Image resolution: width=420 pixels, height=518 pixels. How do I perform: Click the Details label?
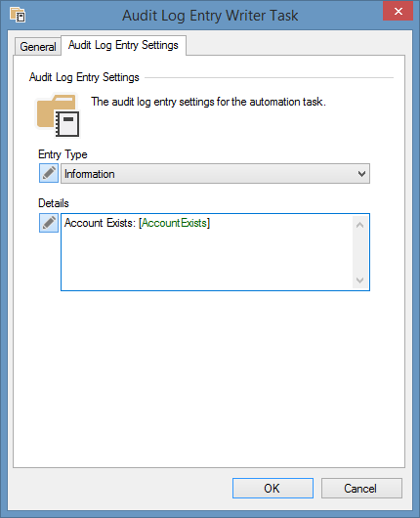coord(54,203)
